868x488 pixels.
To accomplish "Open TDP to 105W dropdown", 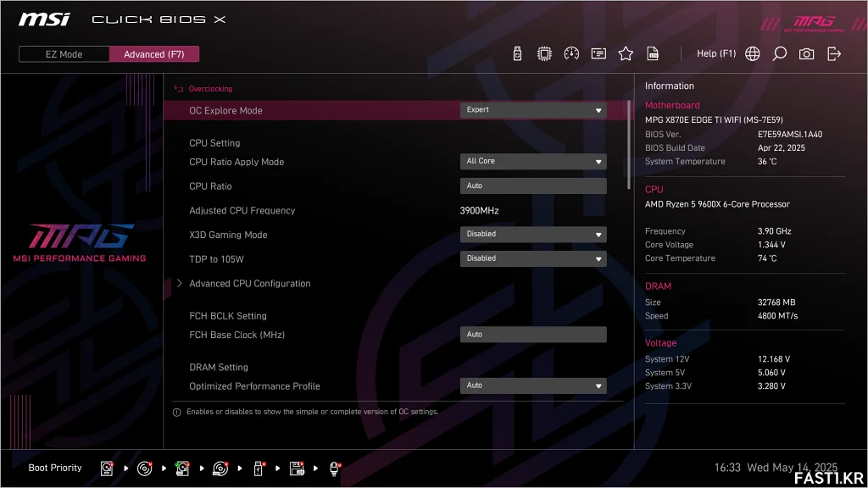I will 533,258.
